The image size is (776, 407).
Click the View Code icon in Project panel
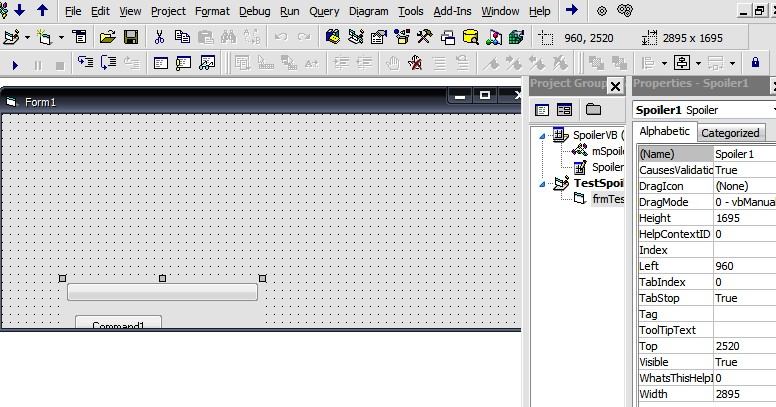(x=543, y=109)
